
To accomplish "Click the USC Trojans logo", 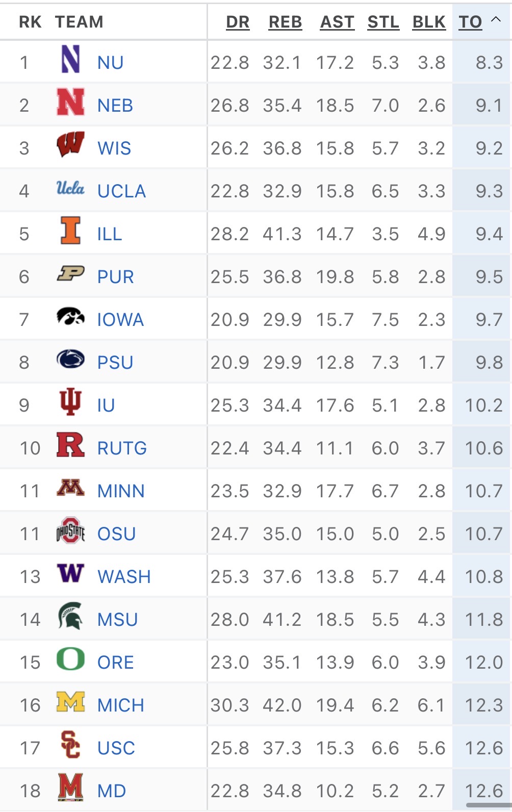I will (70, 745).
